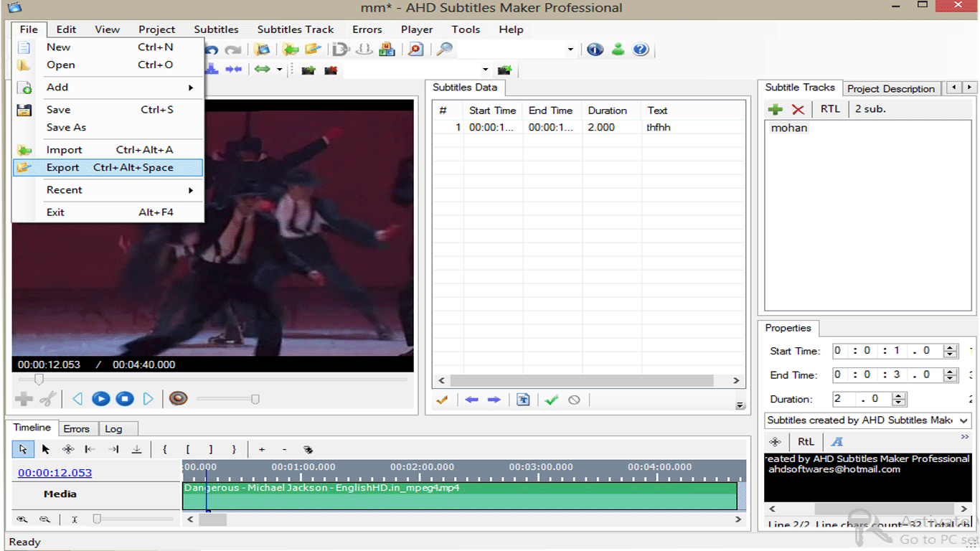Open the Player menu
Image resolution: width=980 pixels, height=551 pixels.
(417, 29)
